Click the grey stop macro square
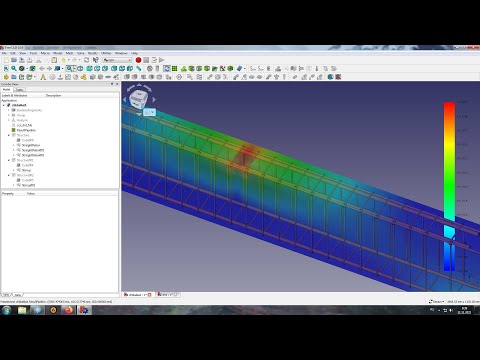The width and height of the screenshot is (480, 360). [146, 60]
